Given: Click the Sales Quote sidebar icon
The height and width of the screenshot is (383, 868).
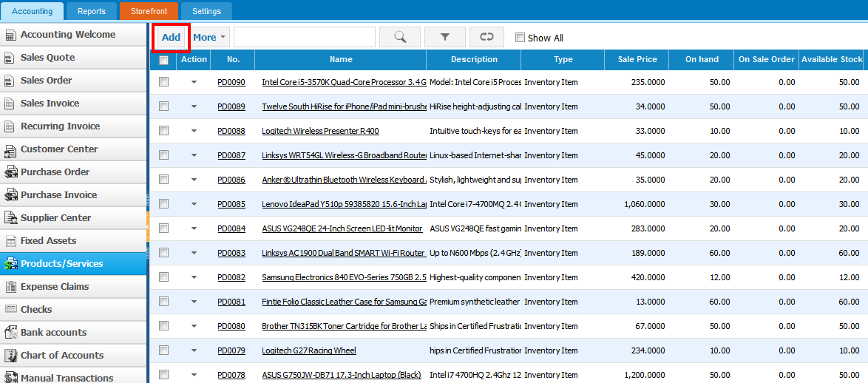Looking at the screenshot, I should pyautogui.click(x=10, y=58).
